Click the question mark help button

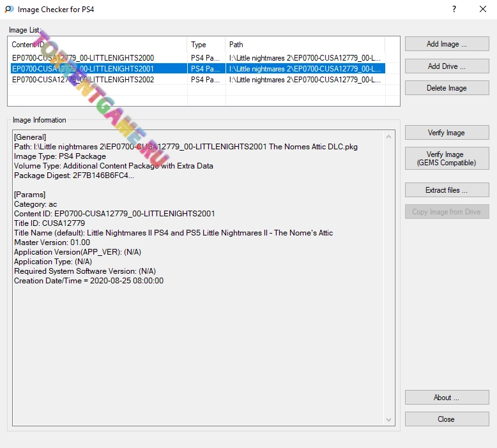(454, 10)
